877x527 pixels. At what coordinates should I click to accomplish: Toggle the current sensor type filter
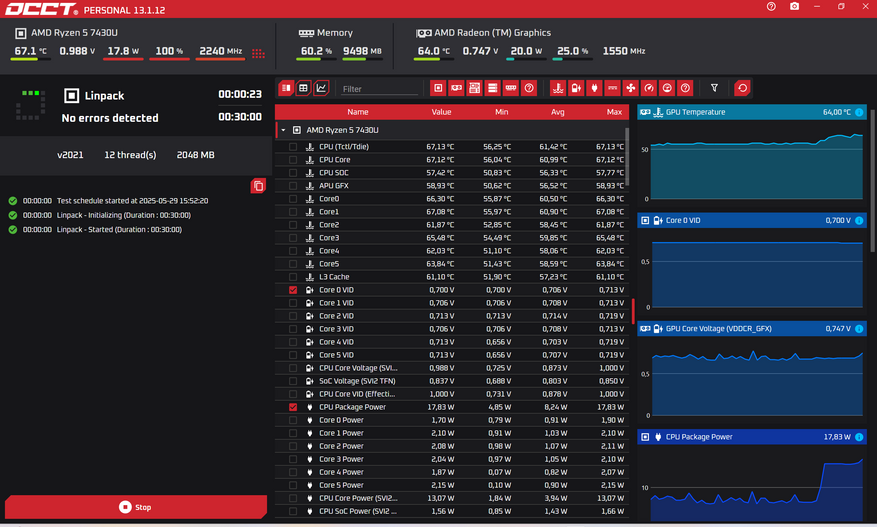pos(612,88)
